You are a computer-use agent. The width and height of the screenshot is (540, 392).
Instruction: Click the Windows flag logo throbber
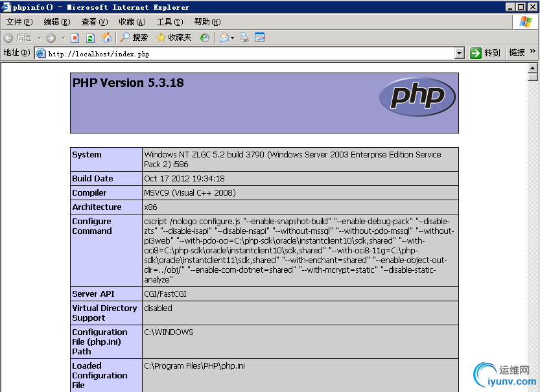526,21
